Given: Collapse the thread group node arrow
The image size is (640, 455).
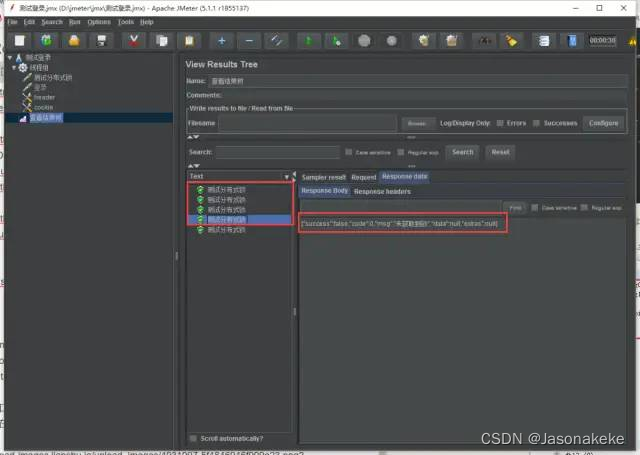Looking at the screenshot, I should coord(14,67).
